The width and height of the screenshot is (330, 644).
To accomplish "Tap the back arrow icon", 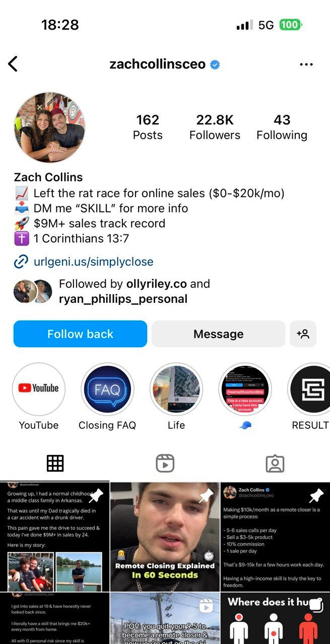I will 13,64.
